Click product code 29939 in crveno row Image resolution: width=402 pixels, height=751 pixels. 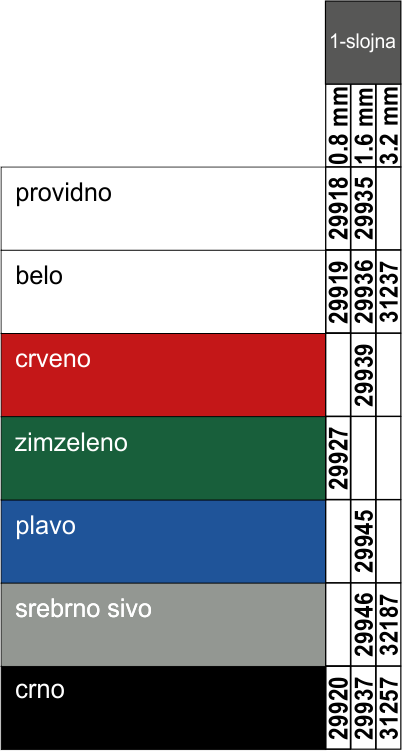[x=364, y=375]
